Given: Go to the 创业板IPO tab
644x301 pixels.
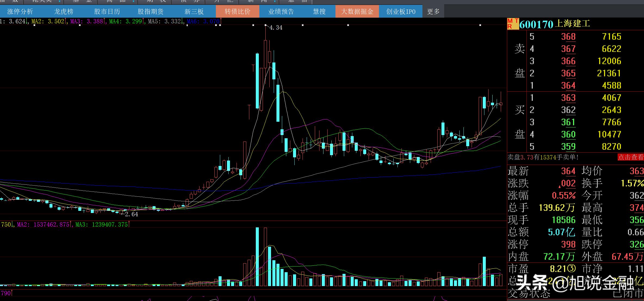Looking at the screenshot, I should 401,11.
